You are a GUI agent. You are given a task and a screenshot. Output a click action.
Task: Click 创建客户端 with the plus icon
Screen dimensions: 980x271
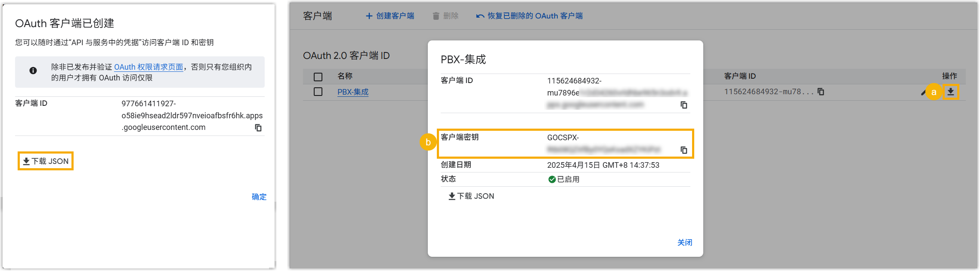[x=390, y=16]
